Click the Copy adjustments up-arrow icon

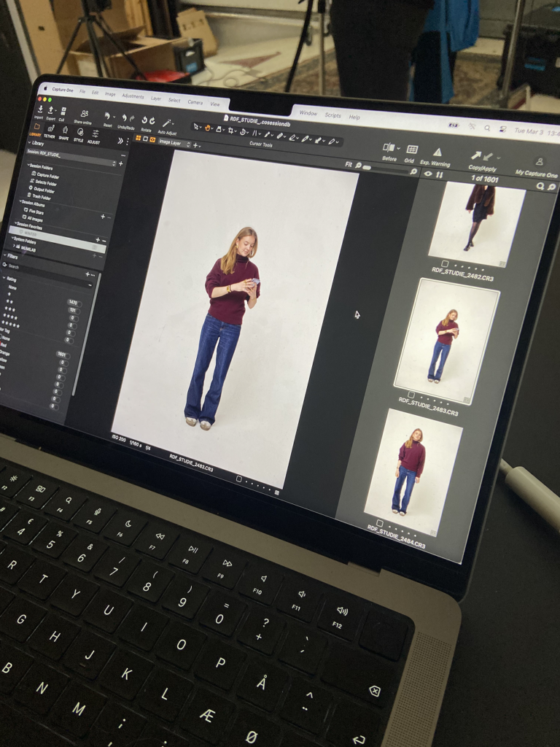point(477,155)
